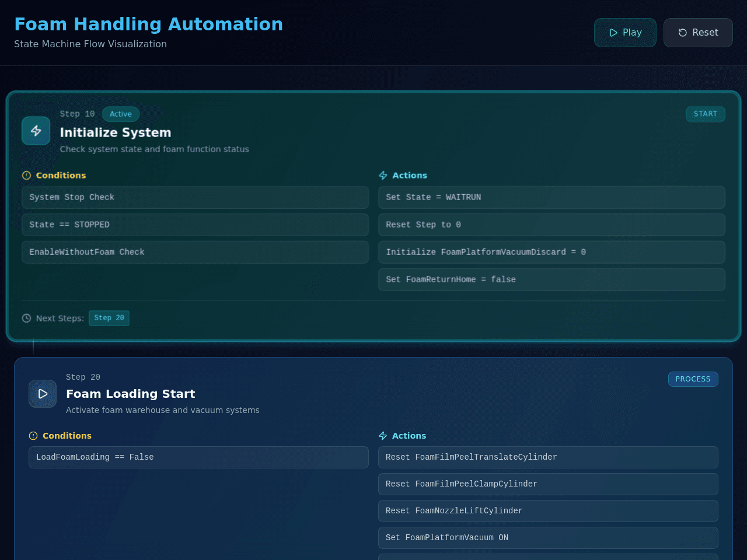Click the START tag
747x560 pixels.
tap(706, 114)
